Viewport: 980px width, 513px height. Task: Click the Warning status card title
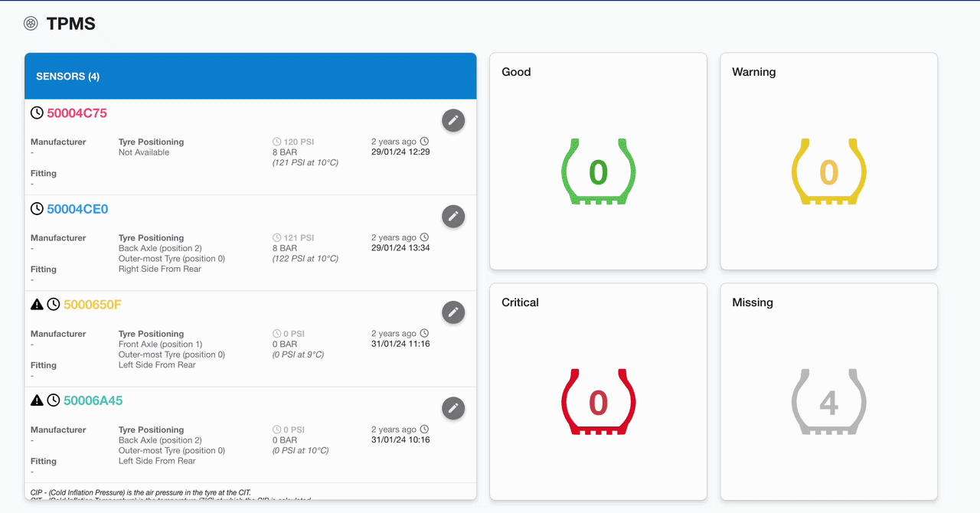pyautogui.click(x=753, y=72)
